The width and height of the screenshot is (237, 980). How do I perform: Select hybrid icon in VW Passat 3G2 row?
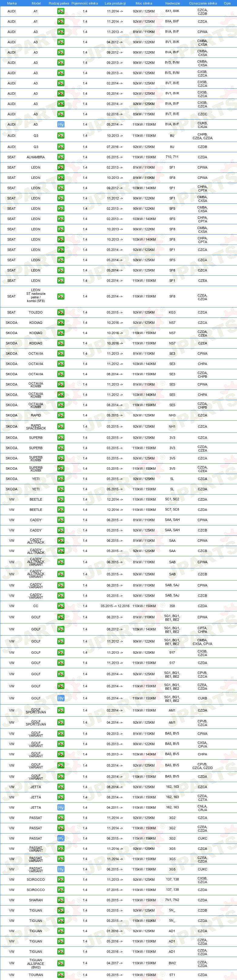(61, 838)
